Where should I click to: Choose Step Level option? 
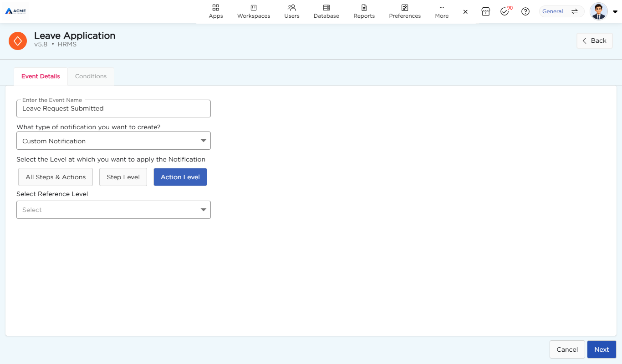[123, 177]
